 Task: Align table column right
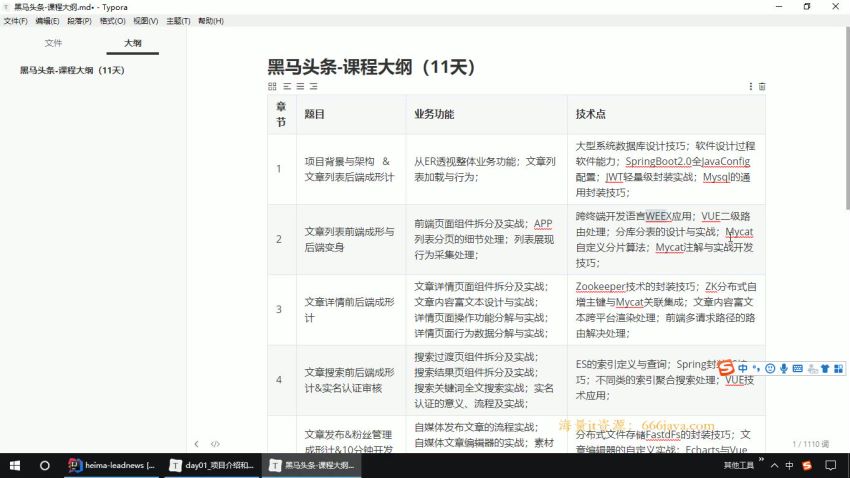coord(313,86)
